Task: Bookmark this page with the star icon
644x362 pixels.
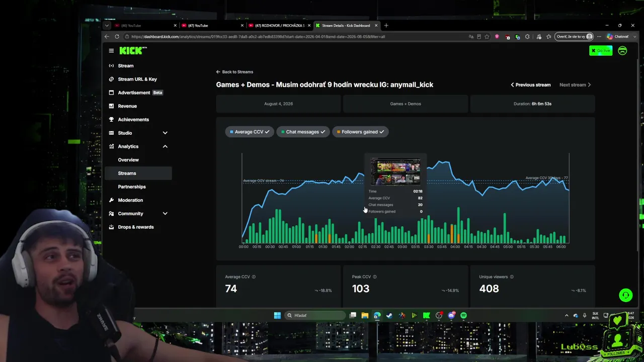Action: pyautogui.click(x=487, y=37)
